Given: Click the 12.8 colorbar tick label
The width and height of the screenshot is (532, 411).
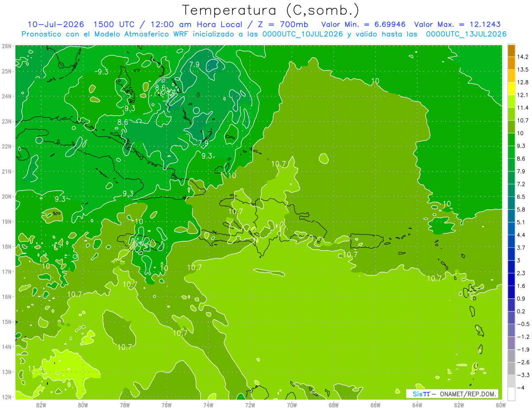Looking at the screenshot, I should click(x=523, y=82).
